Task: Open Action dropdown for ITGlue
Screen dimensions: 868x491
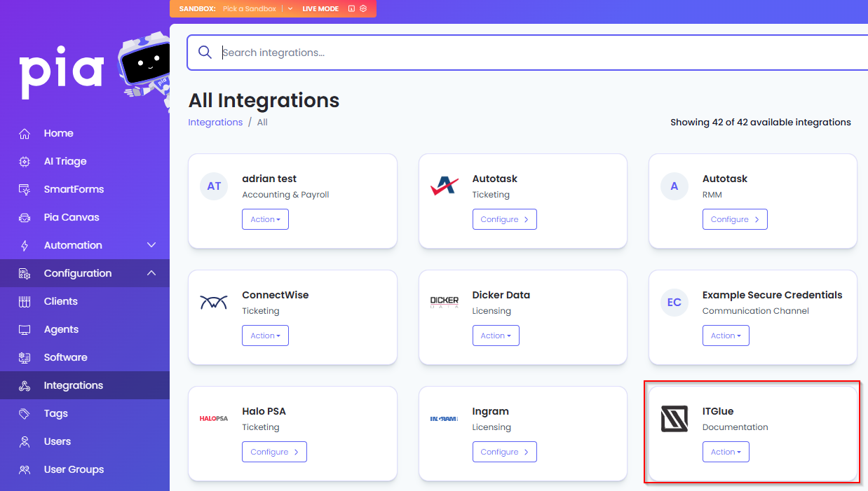Action: (x=726, y=452)
